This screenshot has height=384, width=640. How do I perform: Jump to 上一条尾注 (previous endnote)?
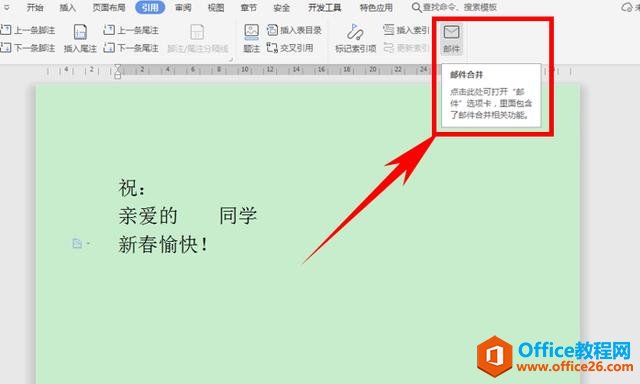(x=131, y=30)
